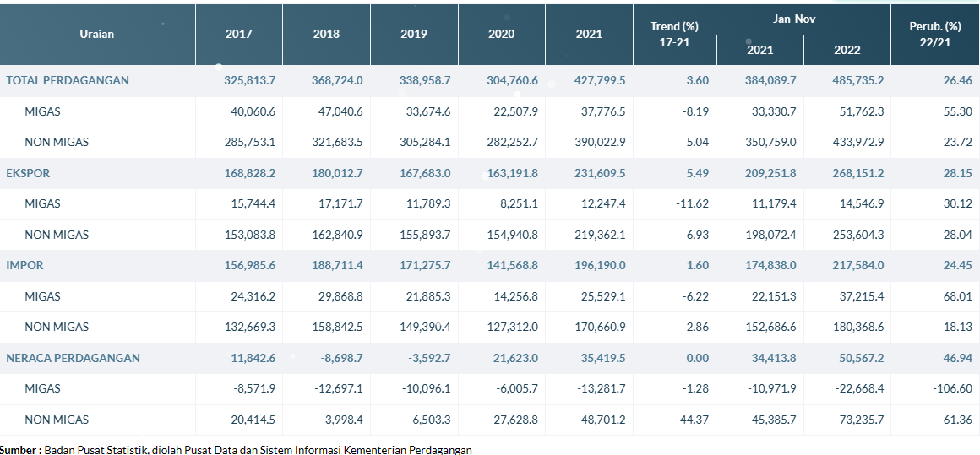
Task: Select the IMPOR row label
Action: pyautogui.click(x=25, y=265)
